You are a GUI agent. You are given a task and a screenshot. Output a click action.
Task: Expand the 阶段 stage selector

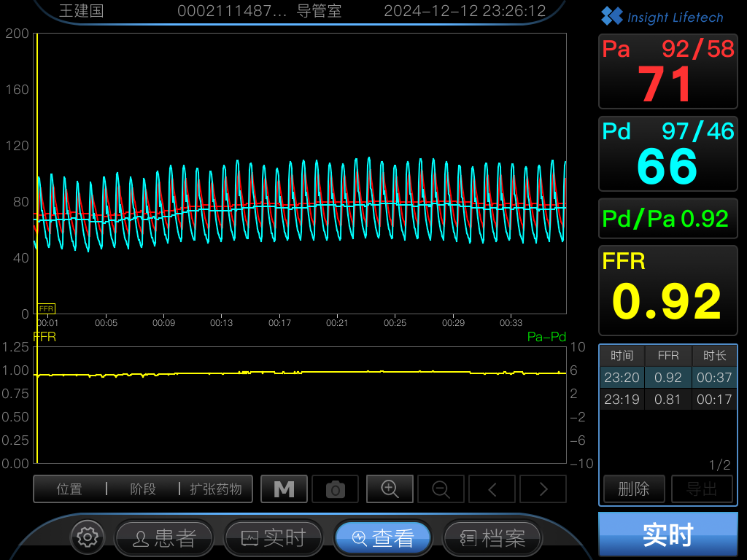(143, 489)
